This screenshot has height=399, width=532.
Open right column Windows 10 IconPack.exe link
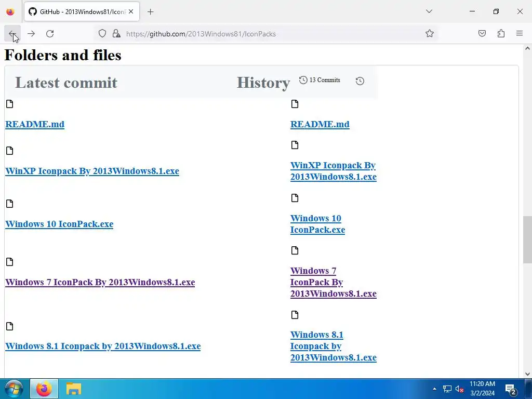click(317, 224)
